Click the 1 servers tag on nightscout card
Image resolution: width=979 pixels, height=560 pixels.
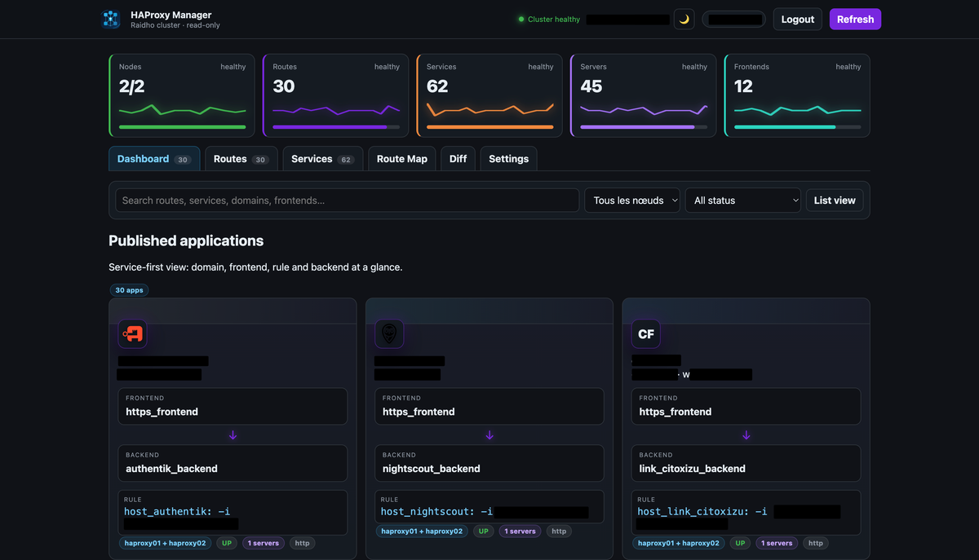[521, 531]
